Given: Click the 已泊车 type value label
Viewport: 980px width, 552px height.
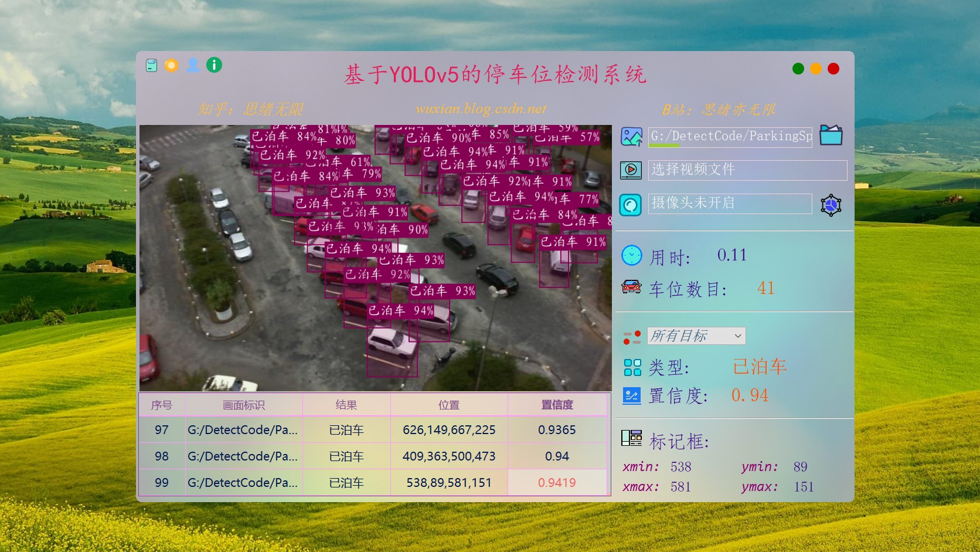Looking at the screenshot, I should (760, 367).
